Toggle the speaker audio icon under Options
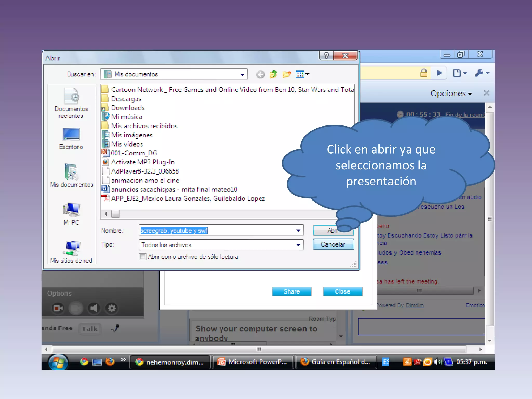This screenshot has width=532, height=399. 94,308
